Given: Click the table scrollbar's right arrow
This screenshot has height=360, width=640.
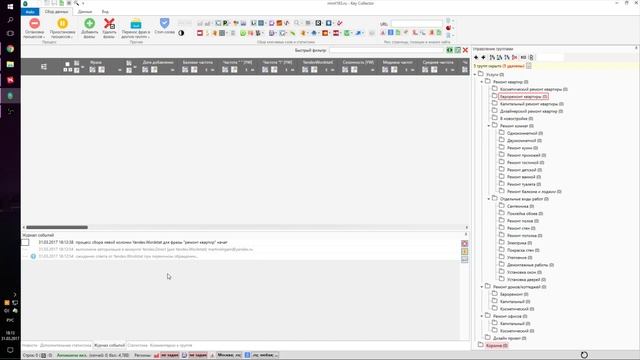Looking at the screenshot, I should tap(467, 227).
